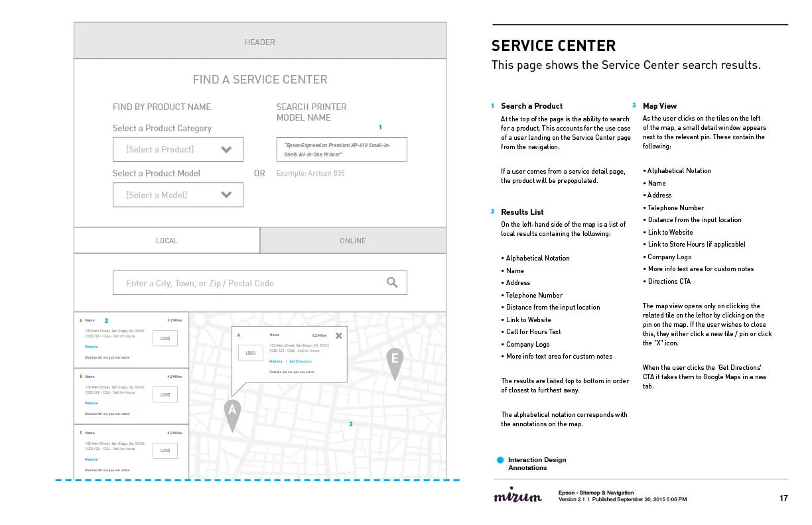The width and height of the screenshot is (812, 525).
Task: Switch to the LOCAL tab
Action: [167, 241]
